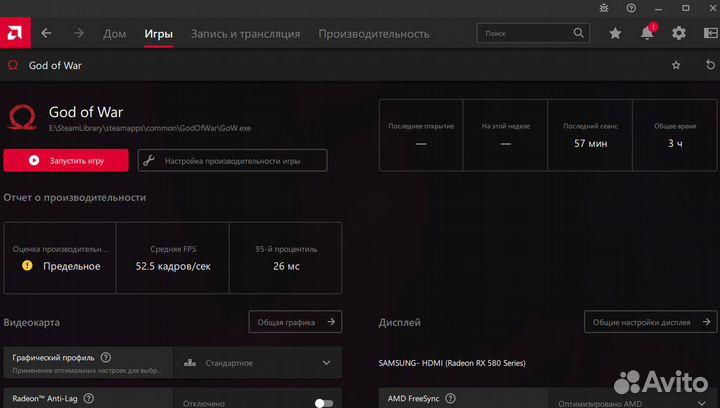Open Общая графика settings
The width and height of the screenshot is (720, 408).
(x=295, y=322)
